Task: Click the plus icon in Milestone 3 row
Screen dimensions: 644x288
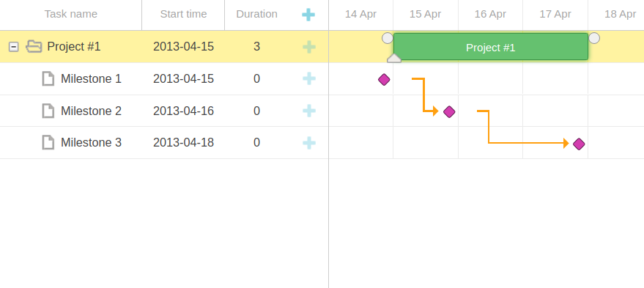Action: [309, 143]
